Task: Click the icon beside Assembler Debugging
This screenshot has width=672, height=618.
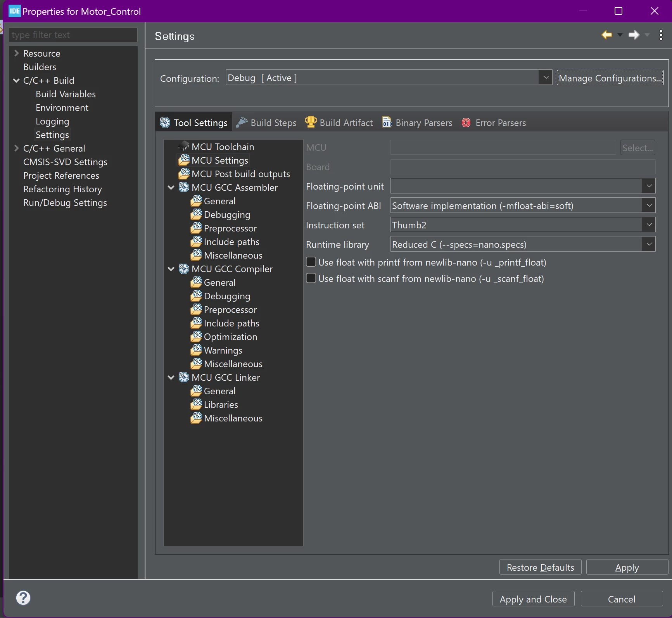Action: [x=196, y=214]
